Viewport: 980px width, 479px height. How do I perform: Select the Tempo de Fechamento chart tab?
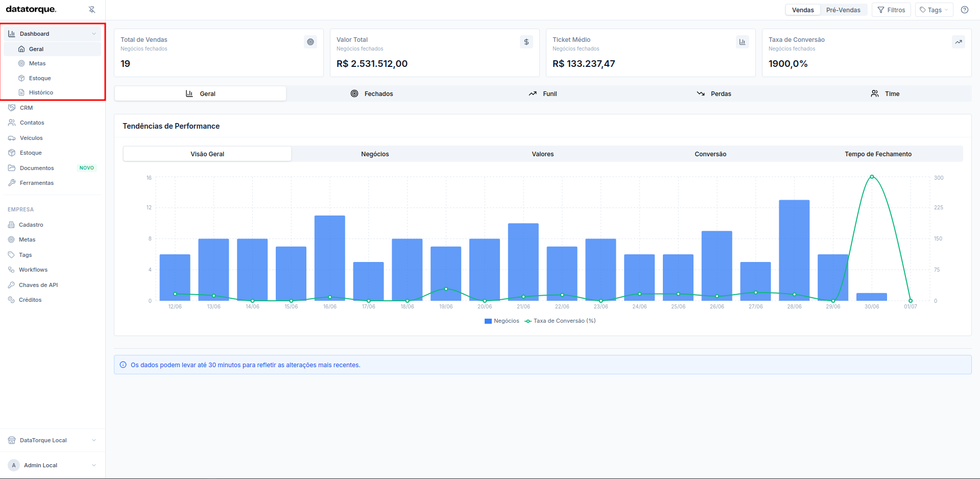pyautogui.click(x=878, y=154)
